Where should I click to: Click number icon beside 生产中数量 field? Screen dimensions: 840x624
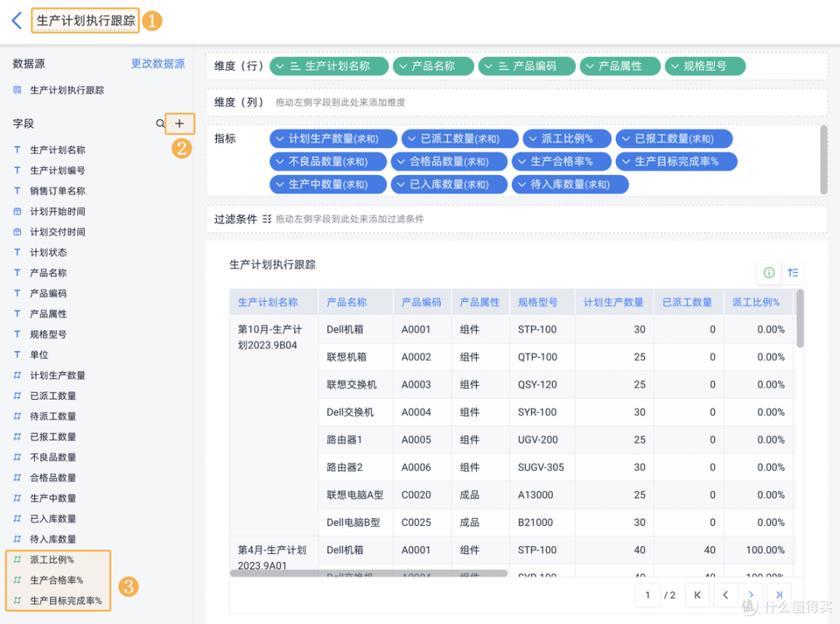[17, 498]
